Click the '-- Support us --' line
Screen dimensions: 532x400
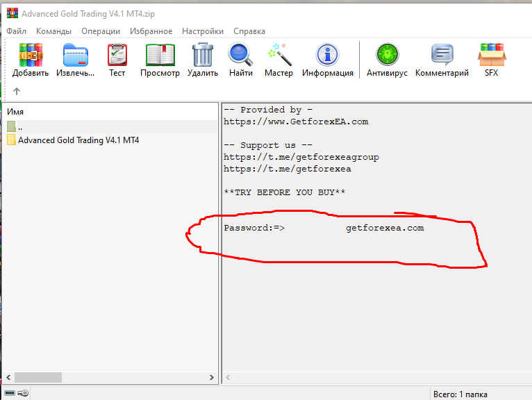[268, 145]
